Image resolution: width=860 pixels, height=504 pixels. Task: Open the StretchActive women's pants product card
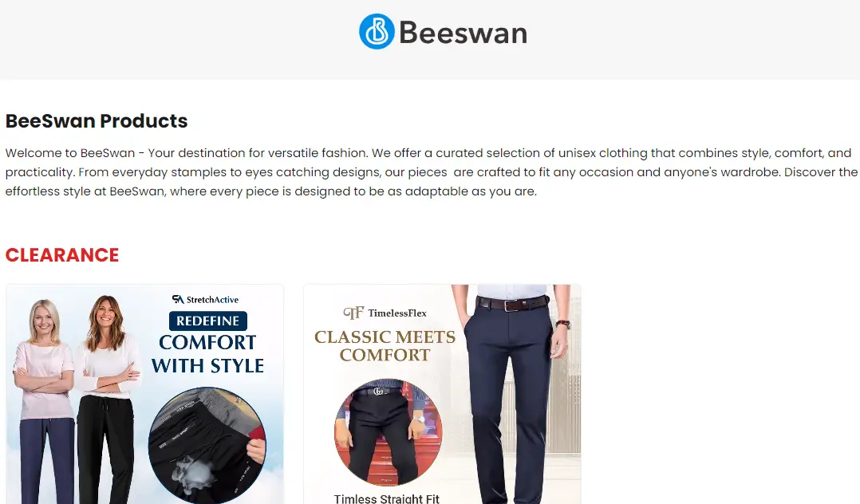145,394
